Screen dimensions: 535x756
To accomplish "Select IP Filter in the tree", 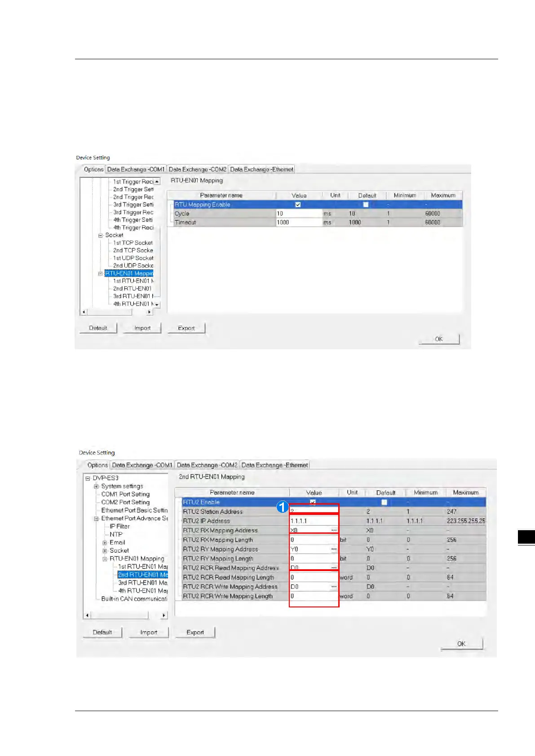I will (119, 527).
